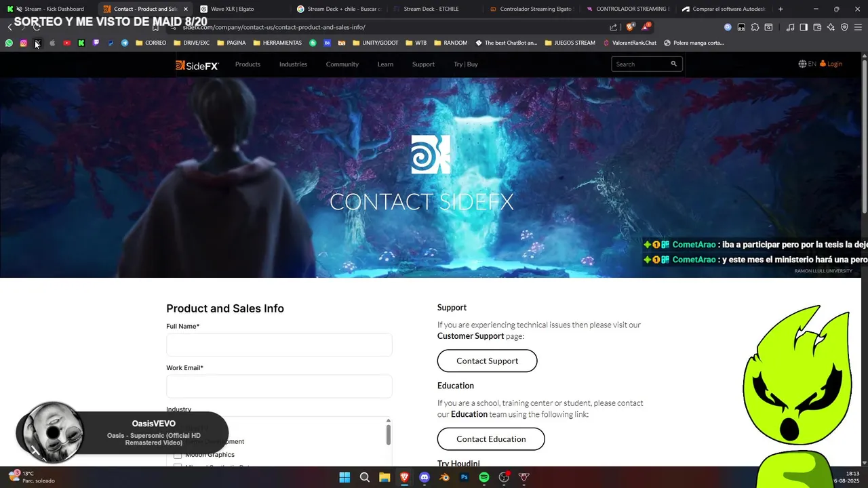Click the Telegram bookmark icon
This screenshot has width=868, height=488.
point(125,43)
